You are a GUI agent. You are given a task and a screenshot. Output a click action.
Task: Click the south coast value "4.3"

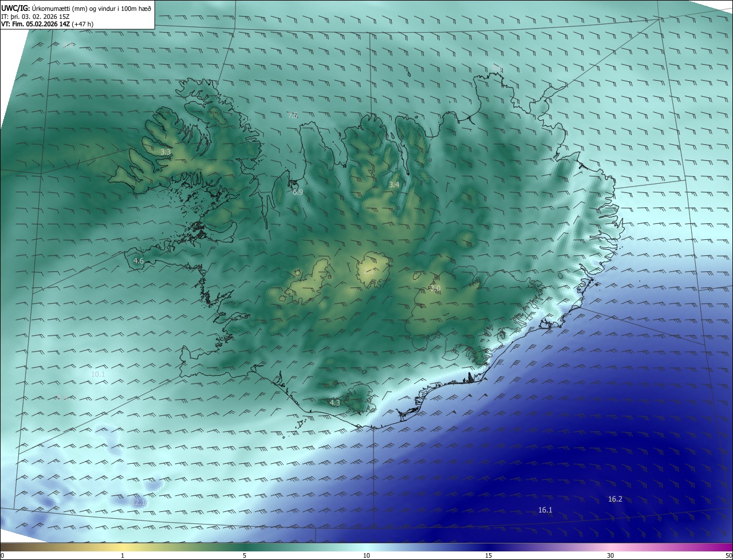(x=335, y=403)
